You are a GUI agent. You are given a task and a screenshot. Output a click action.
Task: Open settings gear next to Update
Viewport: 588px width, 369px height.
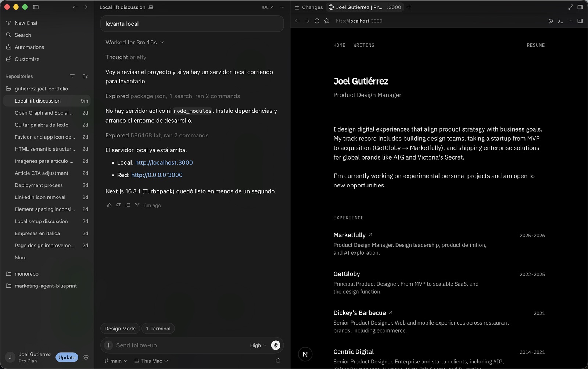[86, 357]
